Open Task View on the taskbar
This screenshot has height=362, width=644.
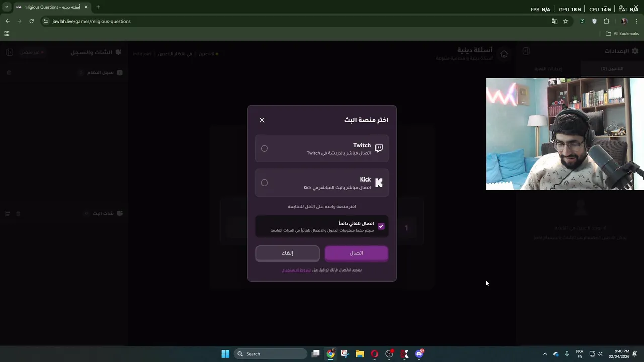(x=315, y=354)
